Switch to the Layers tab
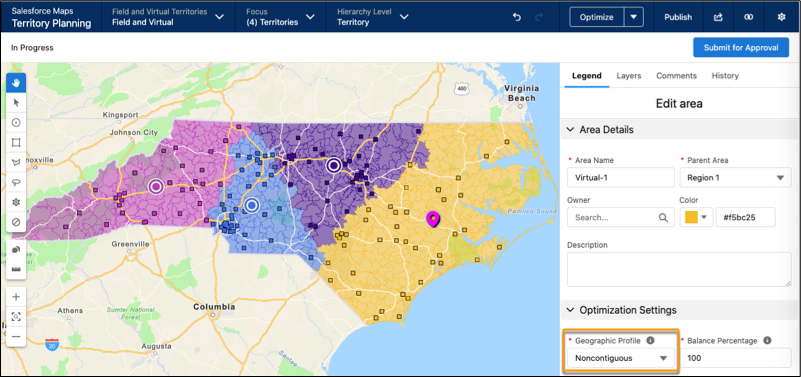The image size is (801, 377). click(x=628, y=76)
